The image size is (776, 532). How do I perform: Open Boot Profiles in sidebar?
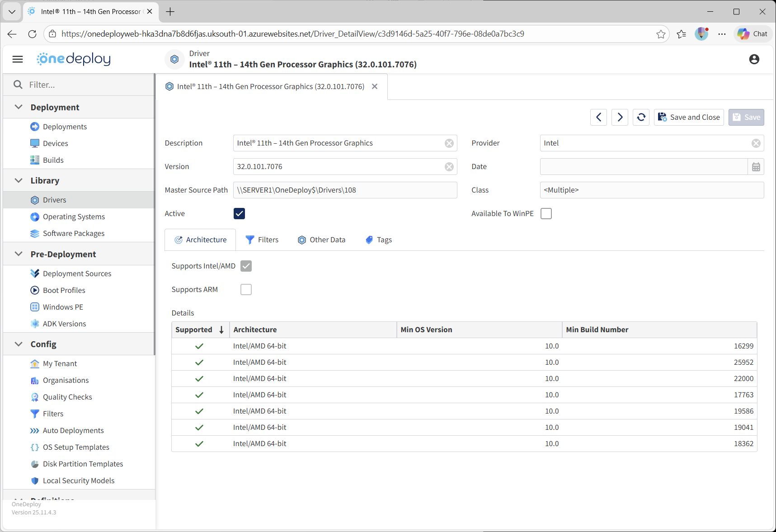point(64,290)
